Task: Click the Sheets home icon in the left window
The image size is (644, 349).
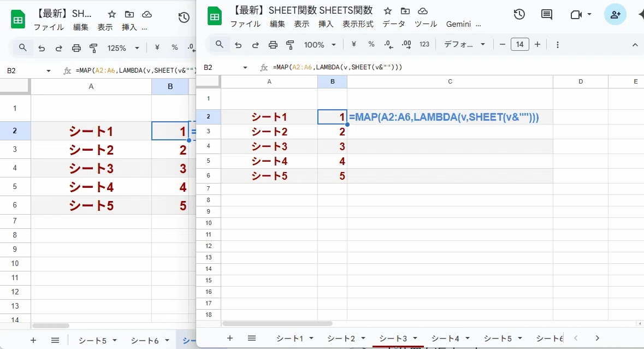Action: pos(17,19)
